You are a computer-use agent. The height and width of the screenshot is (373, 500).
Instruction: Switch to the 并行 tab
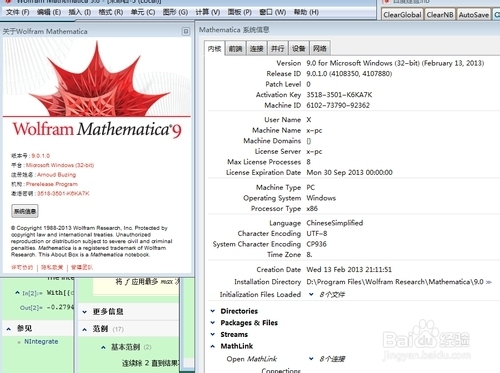(x=277, y=49)
